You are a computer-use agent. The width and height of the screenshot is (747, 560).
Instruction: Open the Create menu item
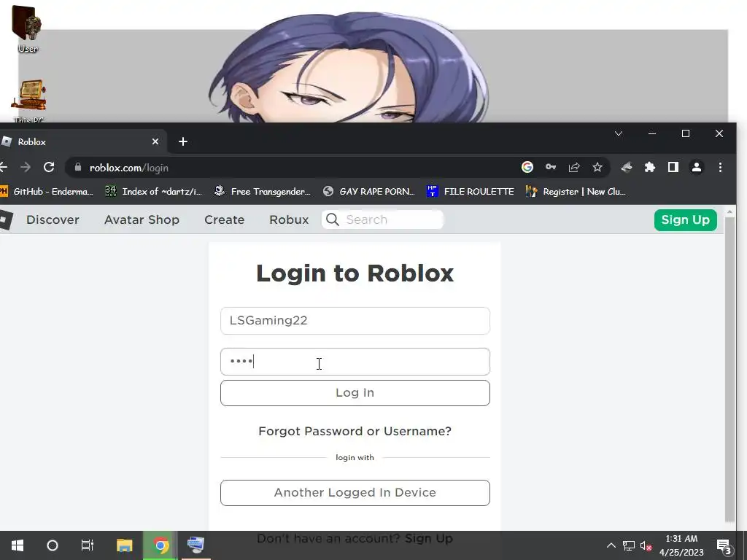click(225, 219)
